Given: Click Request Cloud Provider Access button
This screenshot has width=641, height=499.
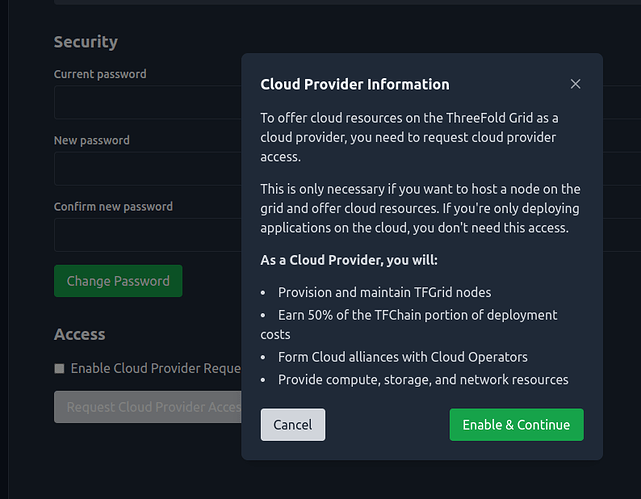Looking at the screenshot, I should [148, 407].
